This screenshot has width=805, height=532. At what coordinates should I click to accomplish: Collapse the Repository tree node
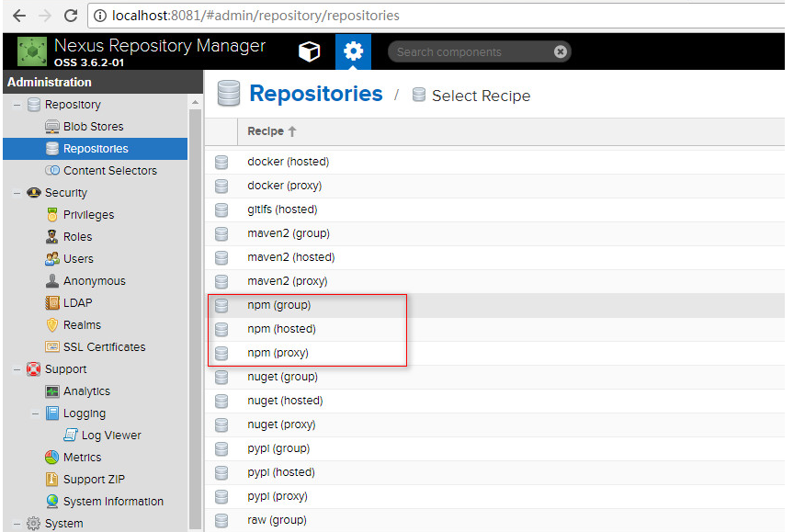click(17, 105)
